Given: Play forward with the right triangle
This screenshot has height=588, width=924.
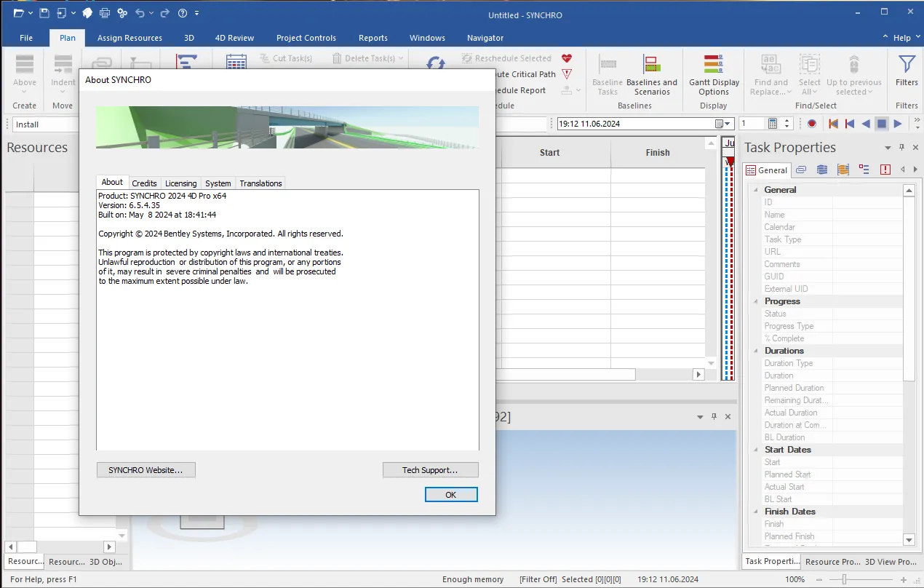Looking at the screenshot, I should pyautogui.click(x=898, y=124).
